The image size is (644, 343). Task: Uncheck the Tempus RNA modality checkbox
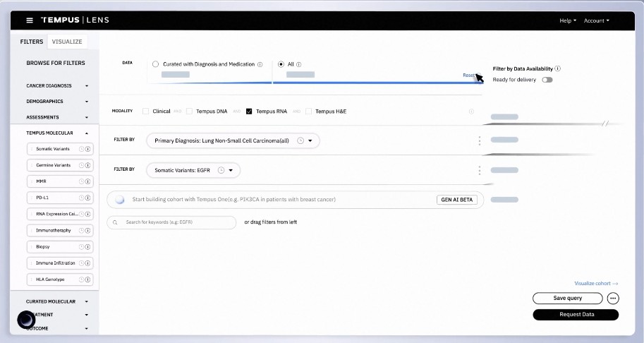click(x=249, y=112)
